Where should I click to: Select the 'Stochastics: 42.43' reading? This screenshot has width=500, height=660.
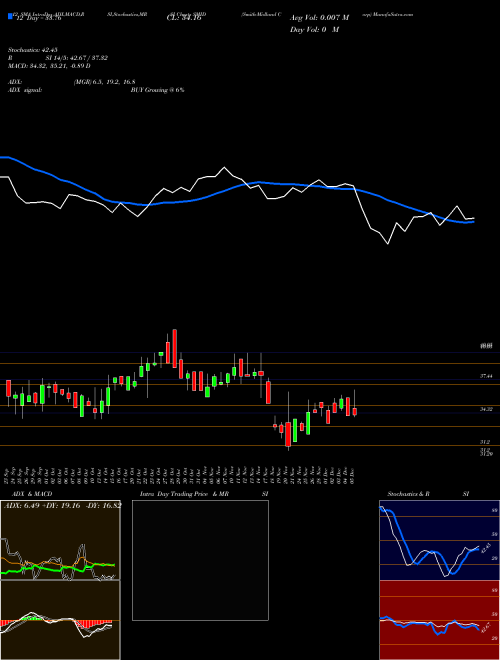32,50
